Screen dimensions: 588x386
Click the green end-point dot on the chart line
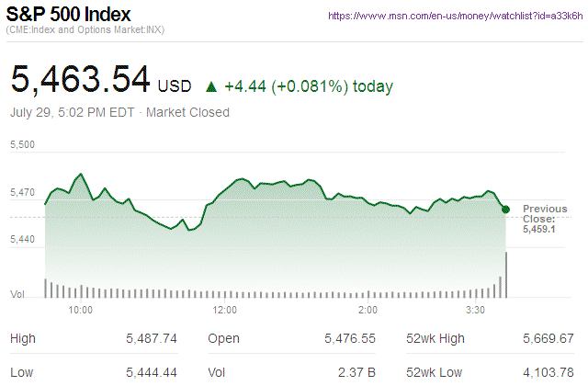506,210
